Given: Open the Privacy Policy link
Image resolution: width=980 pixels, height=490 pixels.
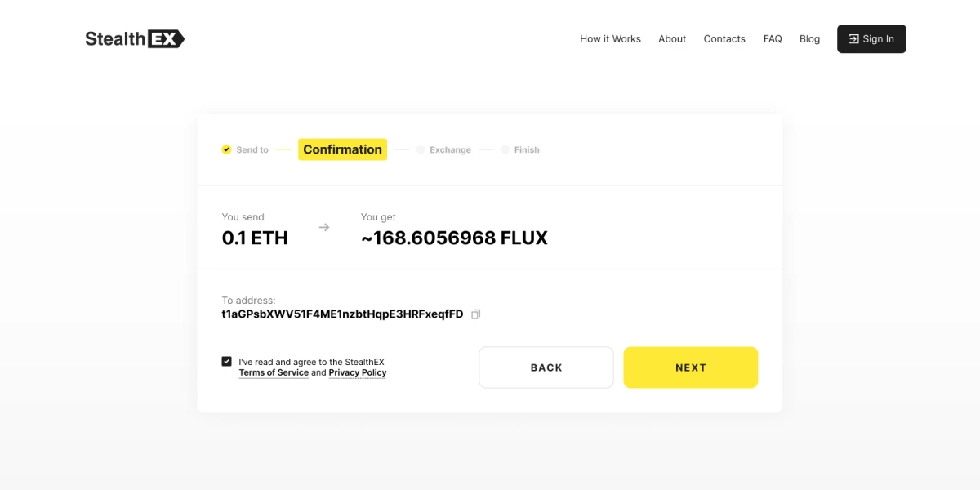Looking at the screenshot, I should pos(358,372).
